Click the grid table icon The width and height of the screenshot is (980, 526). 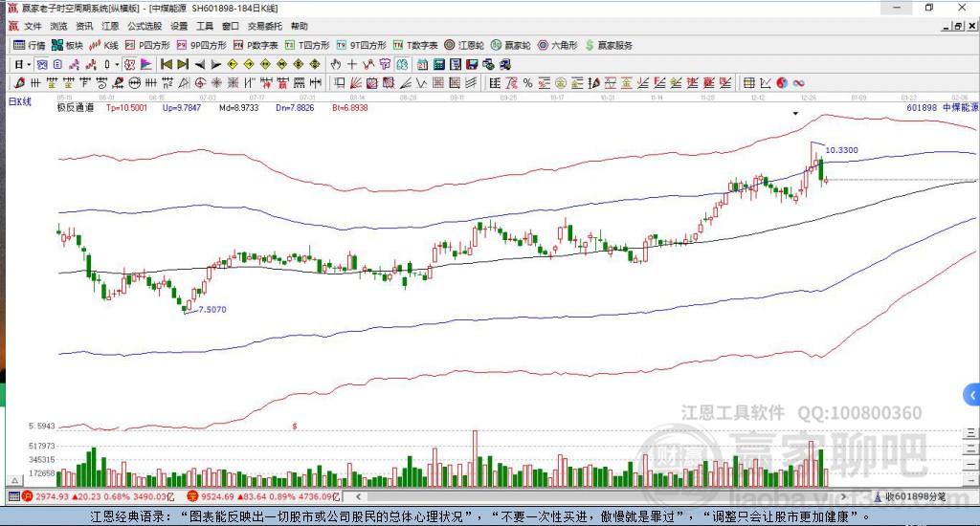748,82
